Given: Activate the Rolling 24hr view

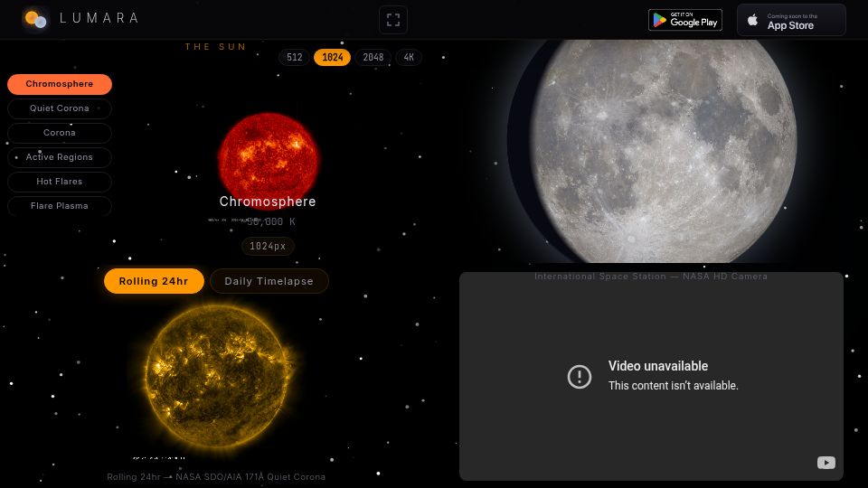Looking at the screenshot, I should [x=154, y=281].
